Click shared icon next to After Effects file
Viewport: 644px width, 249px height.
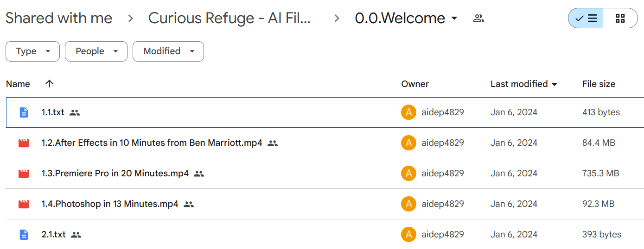273,143
